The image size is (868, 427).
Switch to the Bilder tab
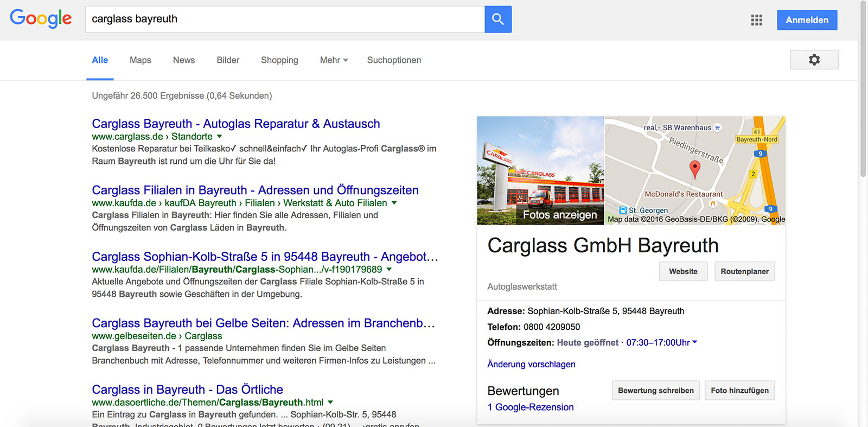point(228,60)
